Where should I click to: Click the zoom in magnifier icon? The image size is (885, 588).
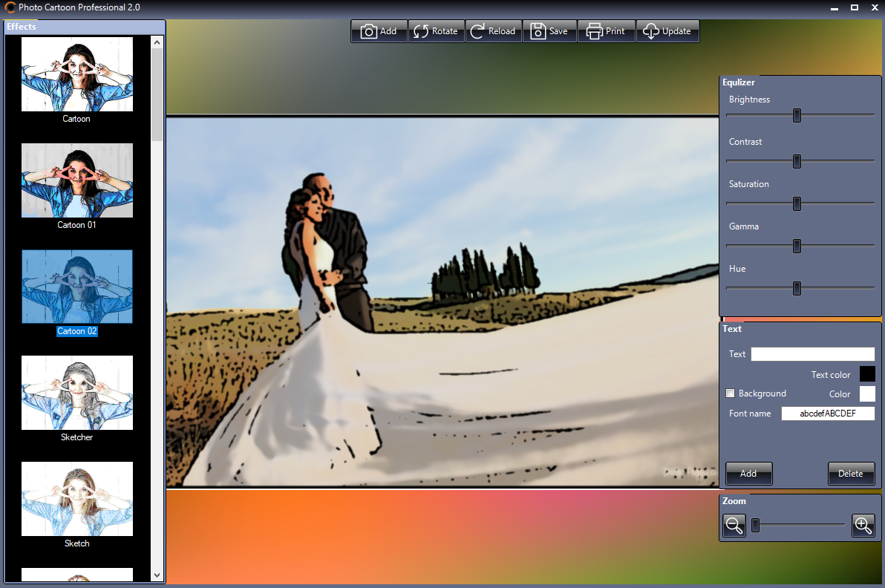pos(863,526)
